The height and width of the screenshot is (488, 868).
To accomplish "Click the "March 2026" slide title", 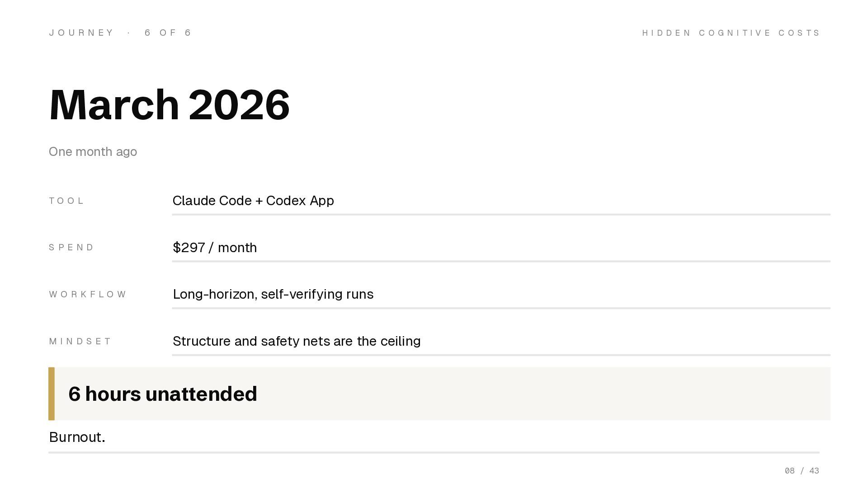I will (x=169, y=105).
